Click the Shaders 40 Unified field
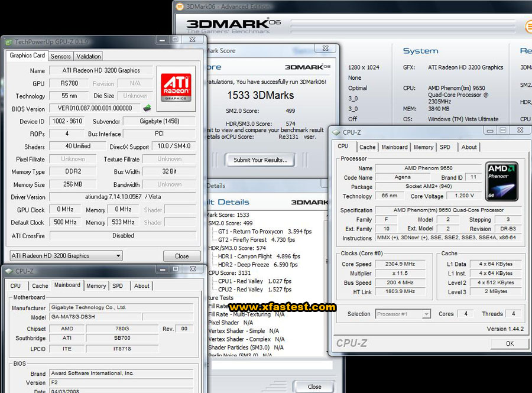Screen dimensions: 532x393 [77, 146]
